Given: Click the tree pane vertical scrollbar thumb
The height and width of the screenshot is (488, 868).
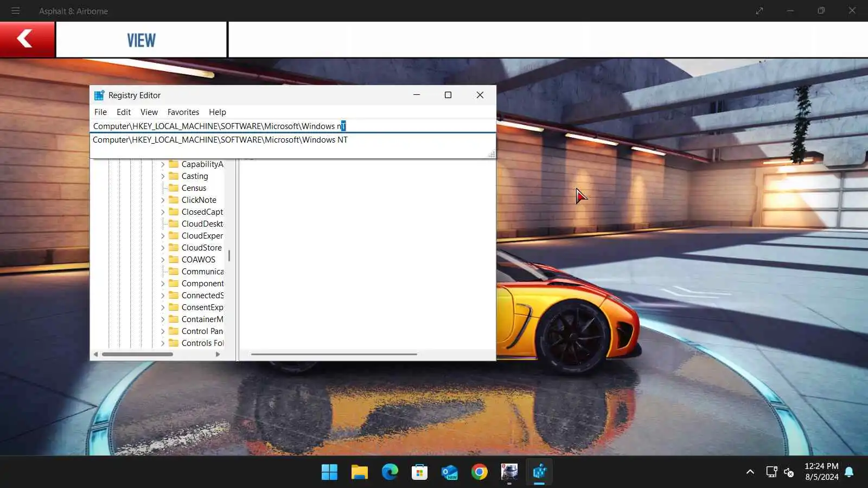Looking at the screenshot, I should (x=229, y=255).
